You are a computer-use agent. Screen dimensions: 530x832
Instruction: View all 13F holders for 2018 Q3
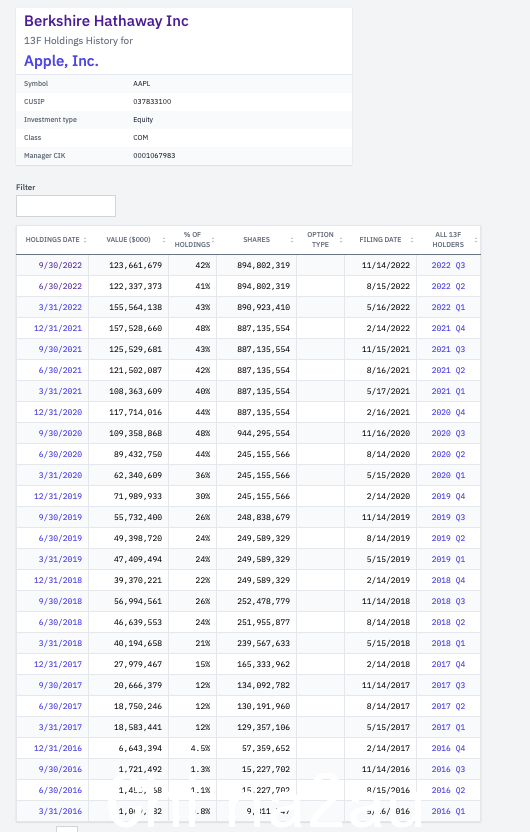tap(448, 601)
